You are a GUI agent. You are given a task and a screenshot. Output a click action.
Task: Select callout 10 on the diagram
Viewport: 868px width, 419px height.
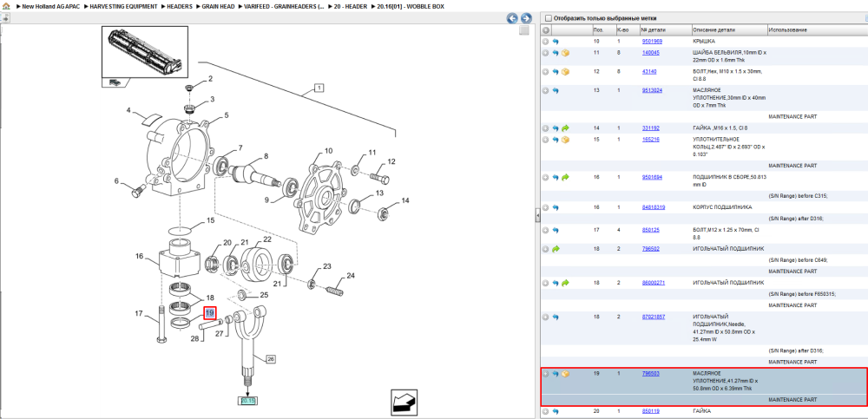328,151
